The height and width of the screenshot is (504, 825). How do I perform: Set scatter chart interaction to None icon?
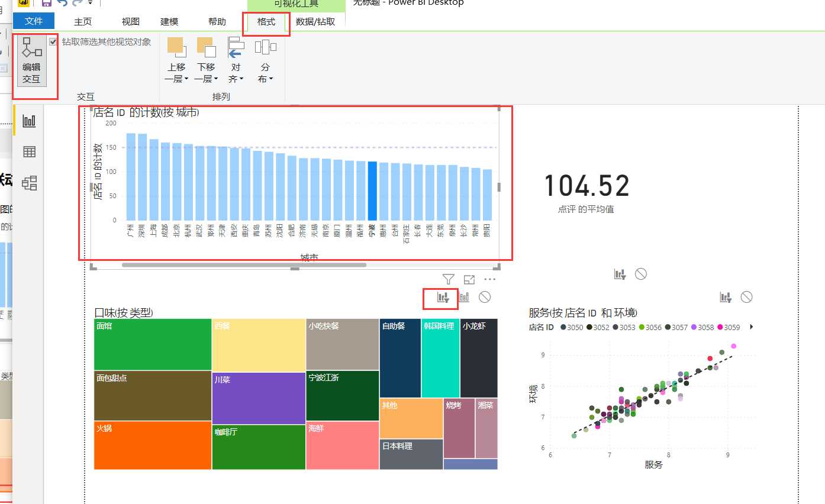click(x=747, y=297)
